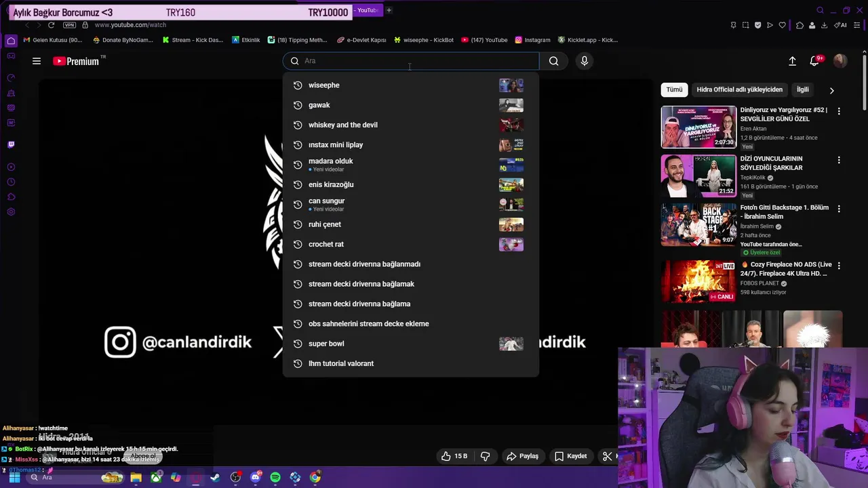Choose 'ruhi çenet' from search history
The height and width of the screenshot is (488, 868).
coord(411,224)
